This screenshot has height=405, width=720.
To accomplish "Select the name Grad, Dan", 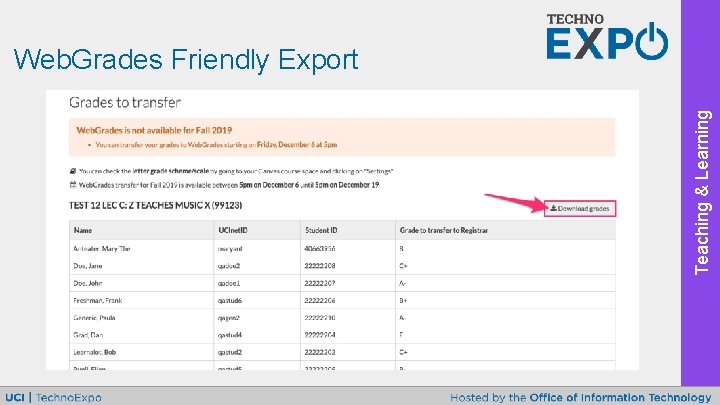I will [88, 335].
